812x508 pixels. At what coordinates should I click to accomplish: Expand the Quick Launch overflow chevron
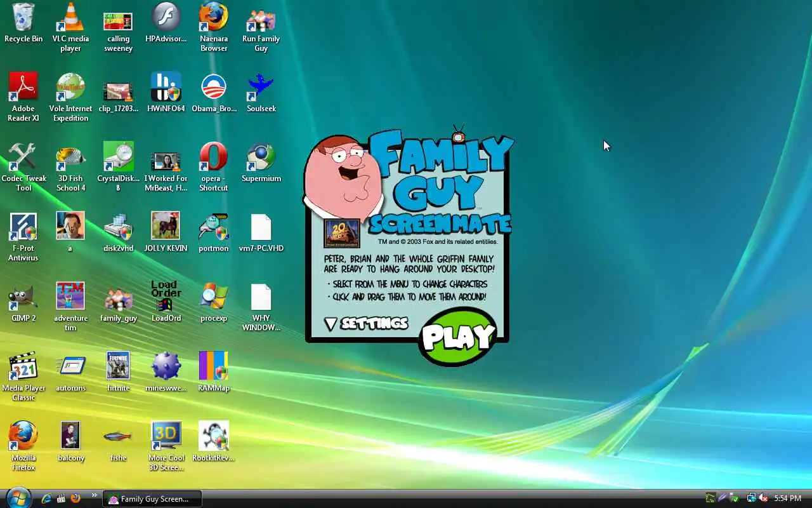click(95, 495)
